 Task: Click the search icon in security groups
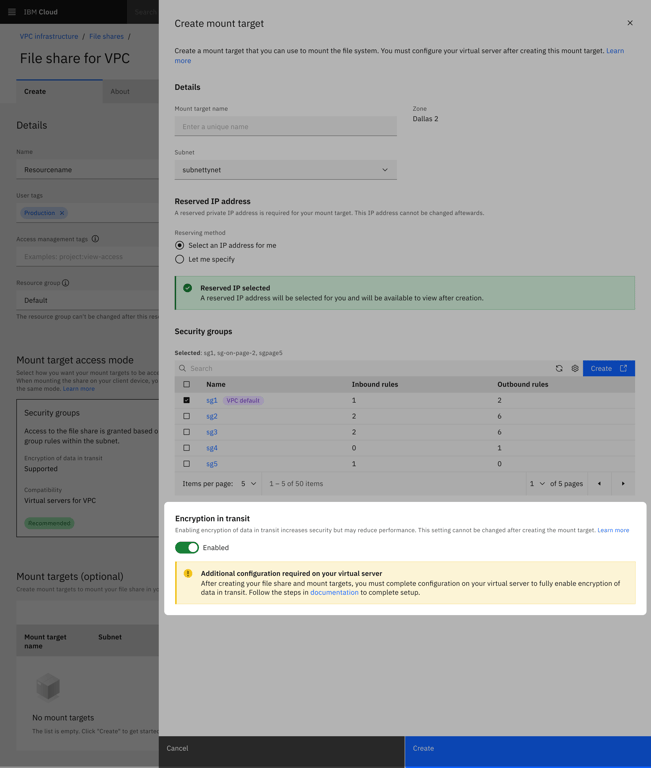click(182, 368)
